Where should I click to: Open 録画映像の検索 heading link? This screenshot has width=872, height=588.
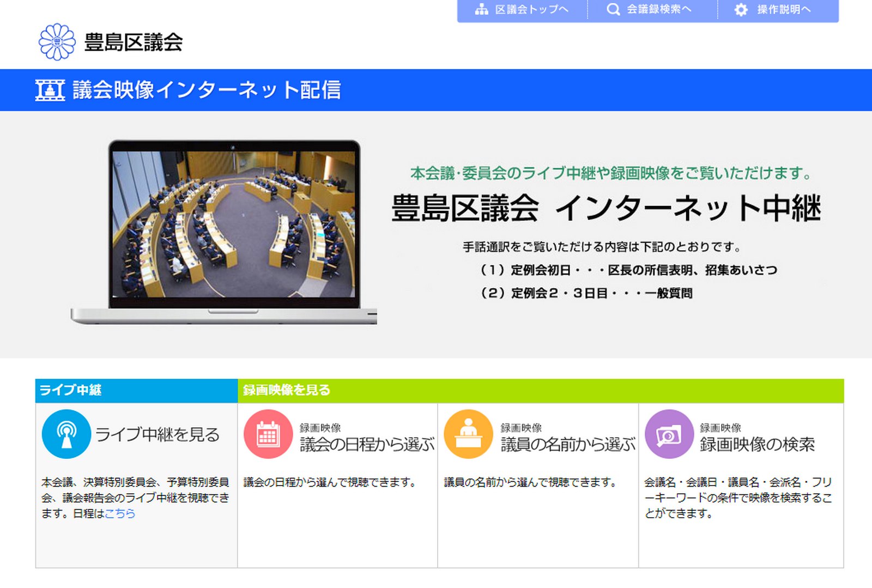coord(757,445)
